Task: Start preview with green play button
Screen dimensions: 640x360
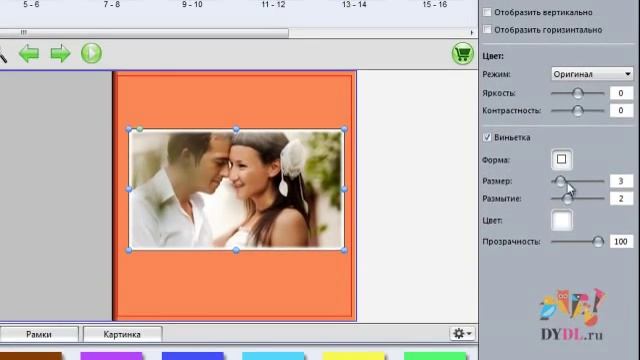Action: [91, 53]
